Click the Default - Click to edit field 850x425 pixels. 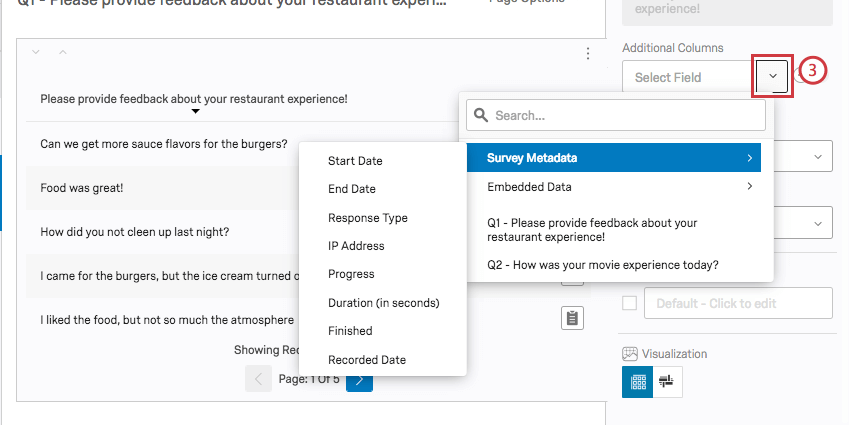pos(738,303)
